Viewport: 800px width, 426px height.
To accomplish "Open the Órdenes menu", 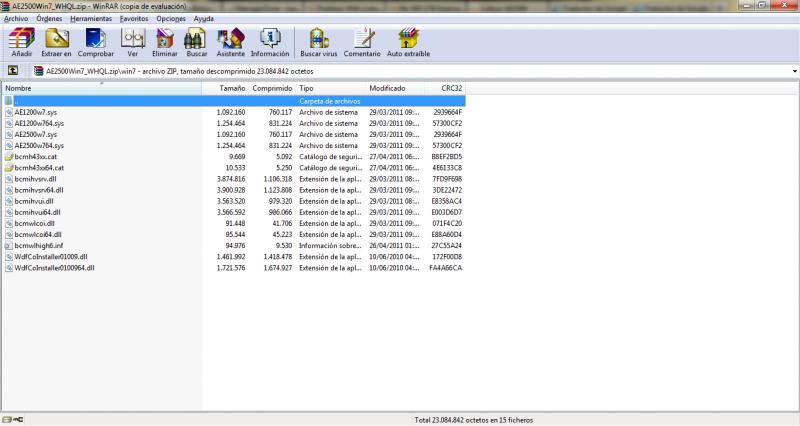I will tap(49, 18).
